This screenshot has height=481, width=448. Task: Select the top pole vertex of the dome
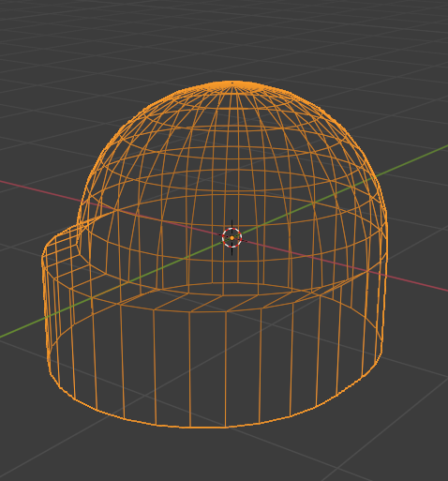click(x=231, y=83)
